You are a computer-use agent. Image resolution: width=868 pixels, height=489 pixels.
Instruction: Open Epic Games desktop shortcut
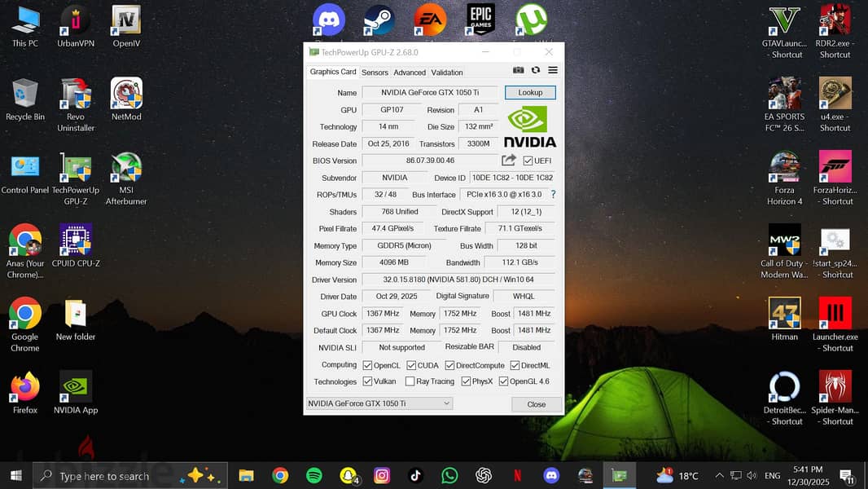[x=480, y=20]
